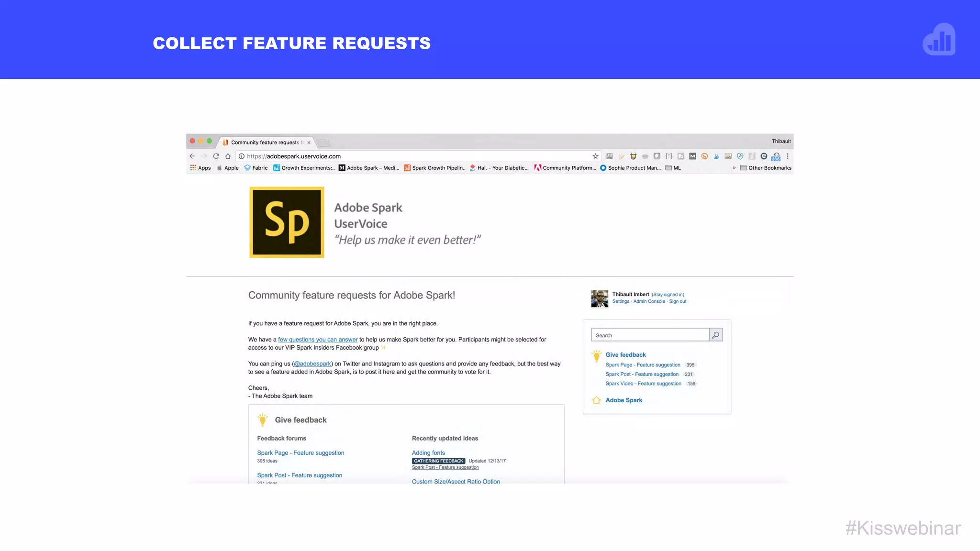Open the @adobespark Twitter link
The image size is (980, 551).
312,364
